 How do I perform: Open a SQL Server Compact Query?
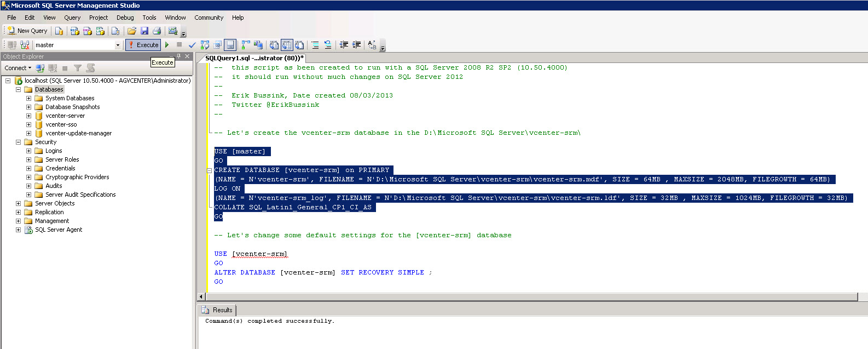click(x=115, y=31)
